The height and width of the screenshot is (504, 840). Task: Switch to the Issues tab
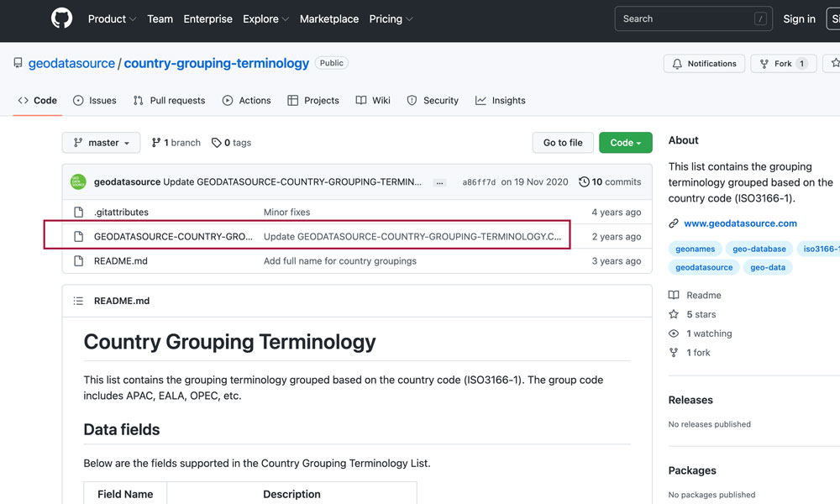(95, 101)
